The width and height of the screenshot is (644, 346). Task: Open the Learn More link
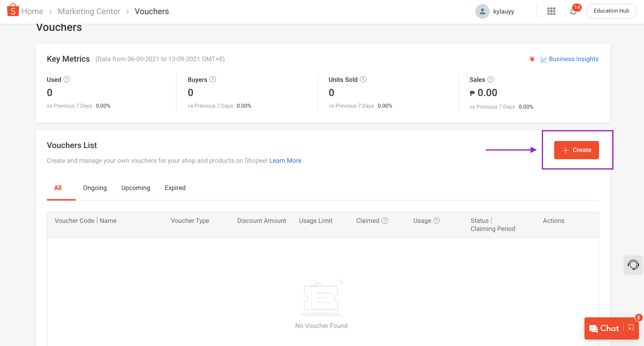point(285,161)
